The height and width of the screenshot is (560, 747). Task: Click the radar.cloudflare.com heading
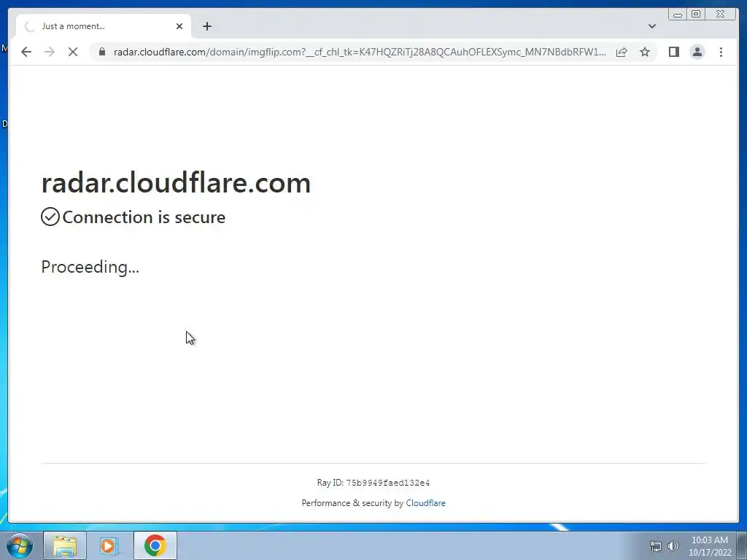point(176,183)
